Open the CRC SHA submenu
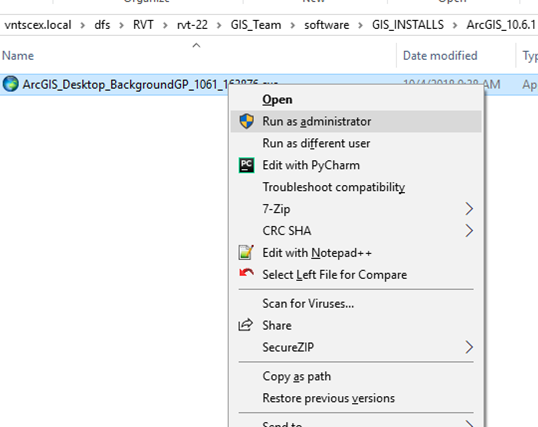Image resolution: width=538 pixels, height=427 pixels. [x=356, y=231]
